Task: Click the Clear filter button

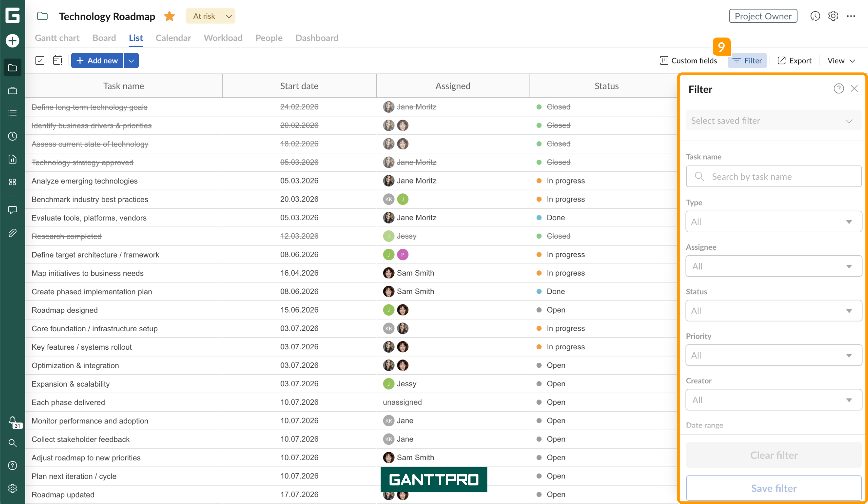Action: 773,455
